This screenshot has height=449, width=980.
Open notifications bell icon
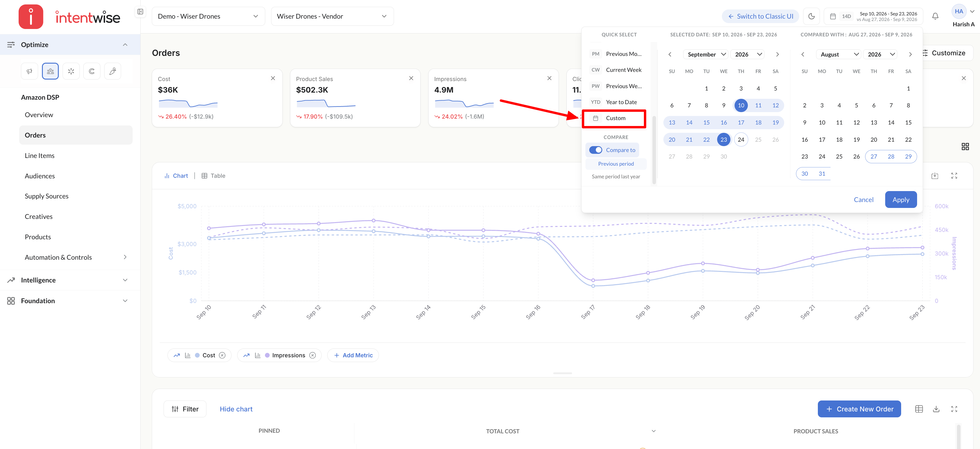[x=935, y=16]
